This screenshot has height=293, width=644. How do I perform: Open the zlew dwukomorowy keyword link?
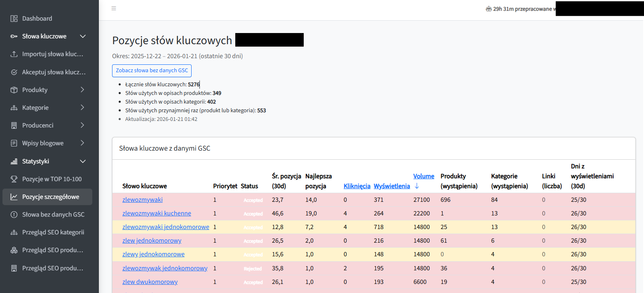point(150,282)
